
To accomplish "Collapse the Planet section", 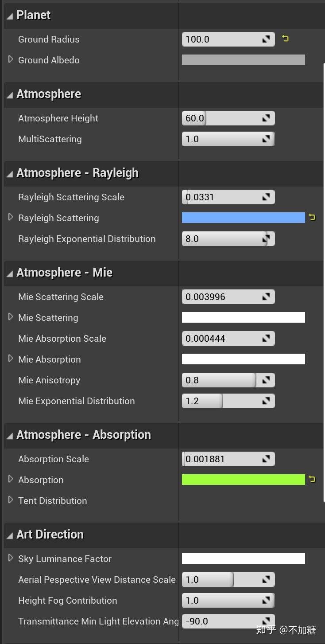I will [x=10, y=16].
